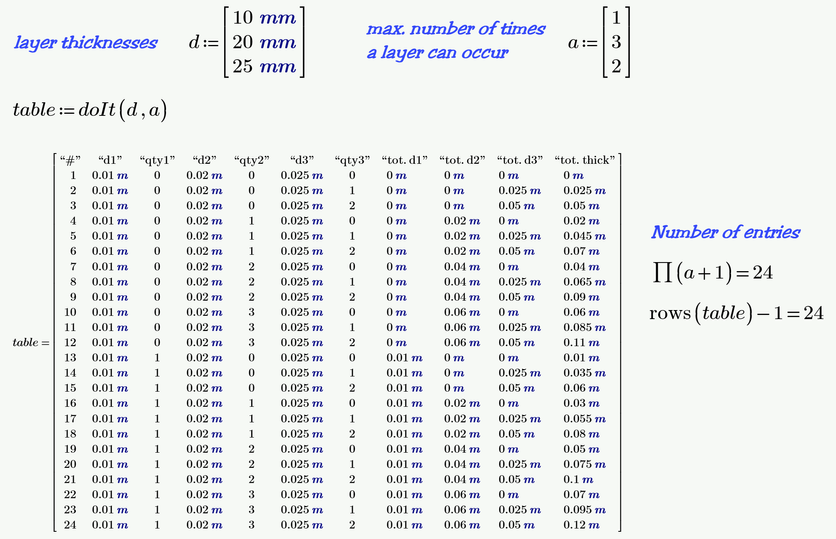Select value 1 in vector a

click(616, 18)
